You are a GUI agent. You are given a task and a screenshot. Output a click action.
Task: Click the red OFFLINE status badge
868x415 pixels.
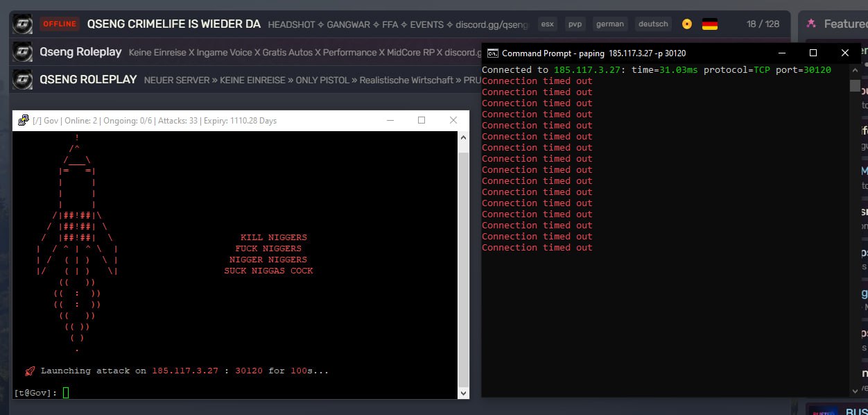pyautogui.click(x=60, y=24)
